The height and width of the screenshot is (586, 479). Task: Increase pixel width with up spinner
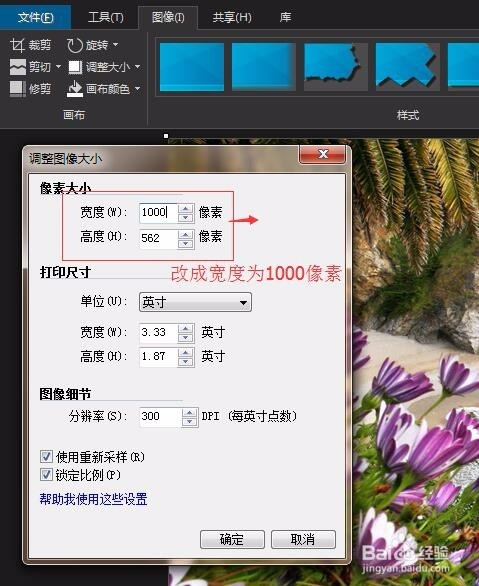(x=186, y=209)
